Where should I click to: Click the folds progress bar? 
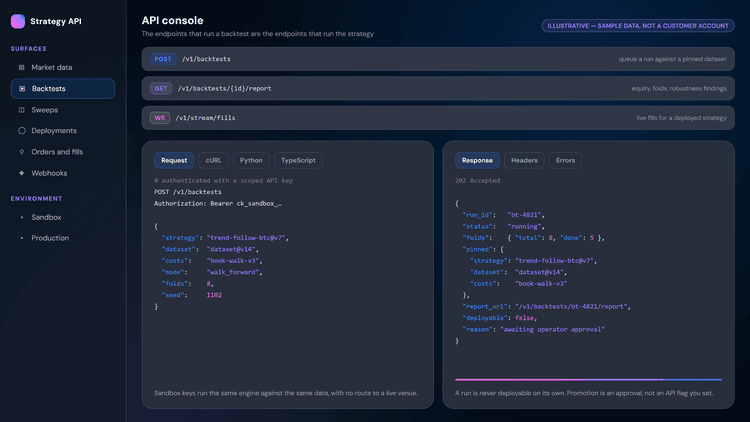[588, 379]
